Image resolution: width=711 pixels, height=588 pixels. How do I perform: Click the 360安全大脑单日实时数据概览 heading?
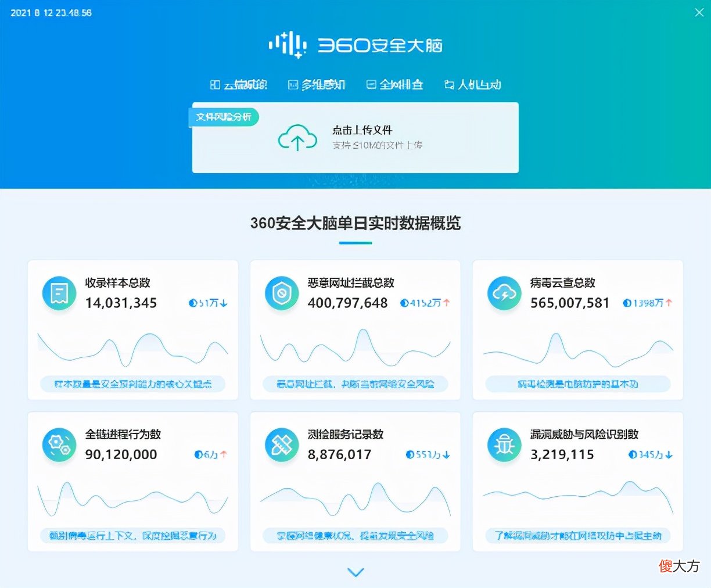(x=355, y=223)
